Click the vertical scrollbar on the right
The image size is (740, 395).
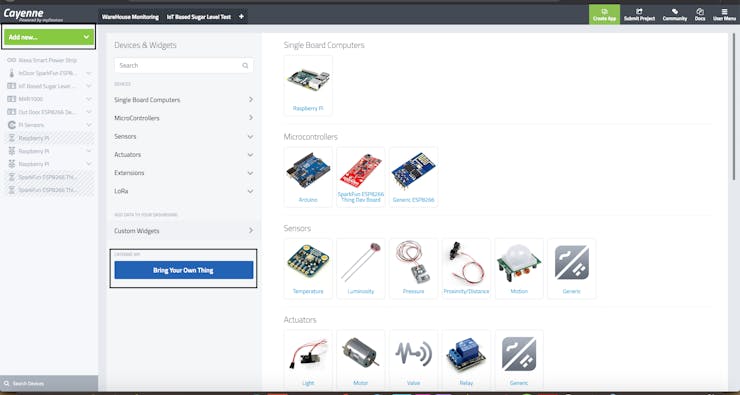[734, 106]
